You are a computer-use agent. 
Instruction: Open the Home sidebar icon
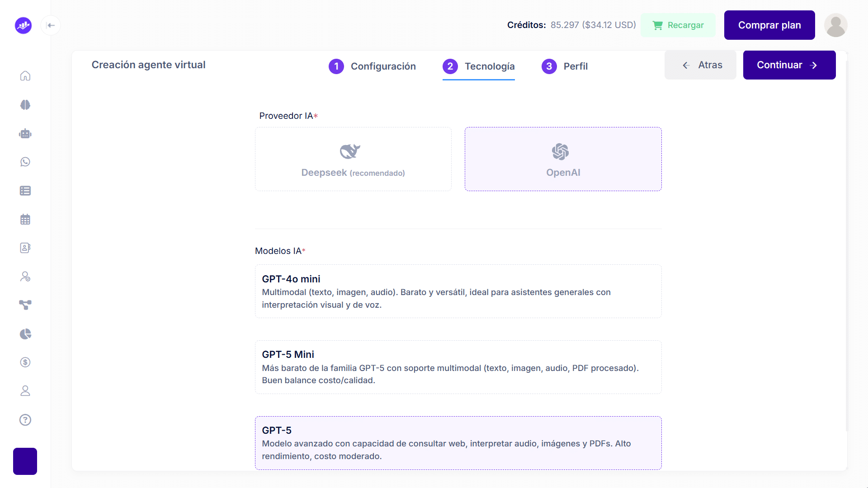25,75
